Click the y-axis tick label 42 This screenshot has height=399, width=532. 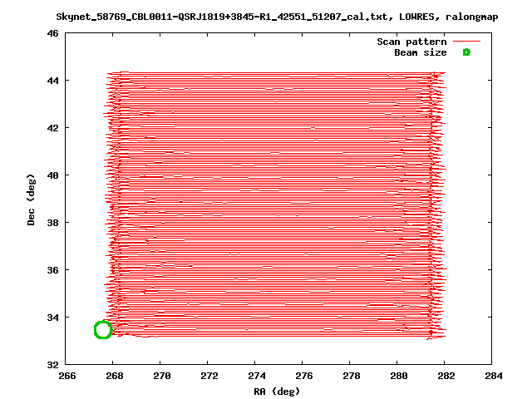pyautogui.click(x=52, y=128)
